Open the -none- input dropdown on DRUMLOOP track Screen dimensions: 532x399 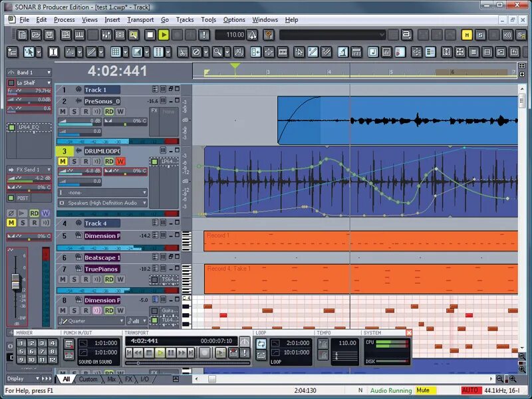(x=102, y=192)
